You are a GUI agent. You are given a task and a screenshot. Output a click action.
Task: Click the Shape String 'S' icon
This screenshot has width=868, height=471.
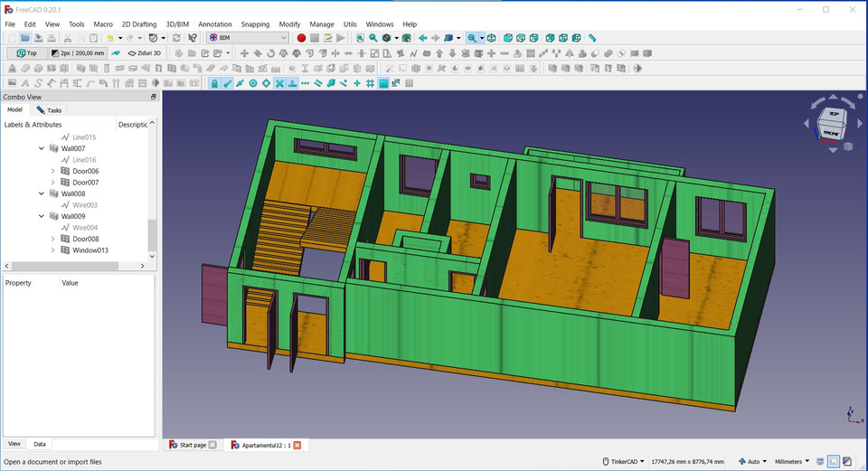(38, 83)
